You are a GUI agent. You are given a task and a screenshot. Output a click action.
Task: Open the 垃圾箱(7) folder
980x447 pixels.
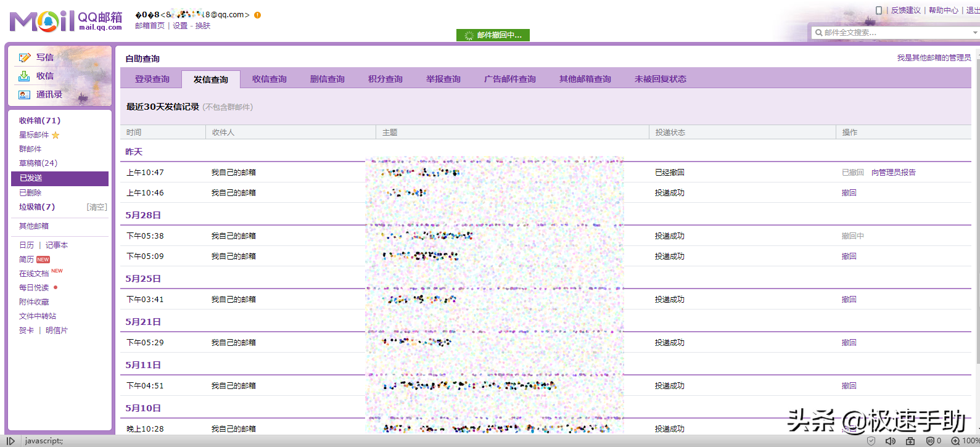click(x=37, y=207)
